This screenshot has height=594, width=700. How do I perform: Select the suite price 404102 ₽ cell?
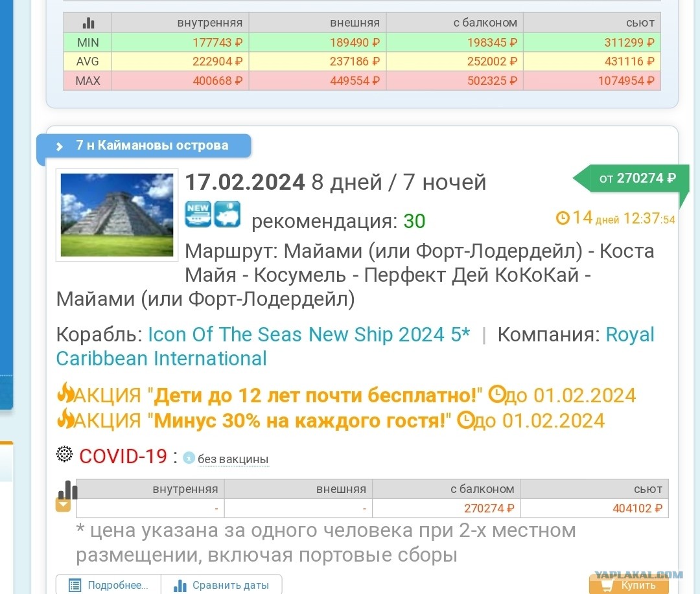point(594,508)
